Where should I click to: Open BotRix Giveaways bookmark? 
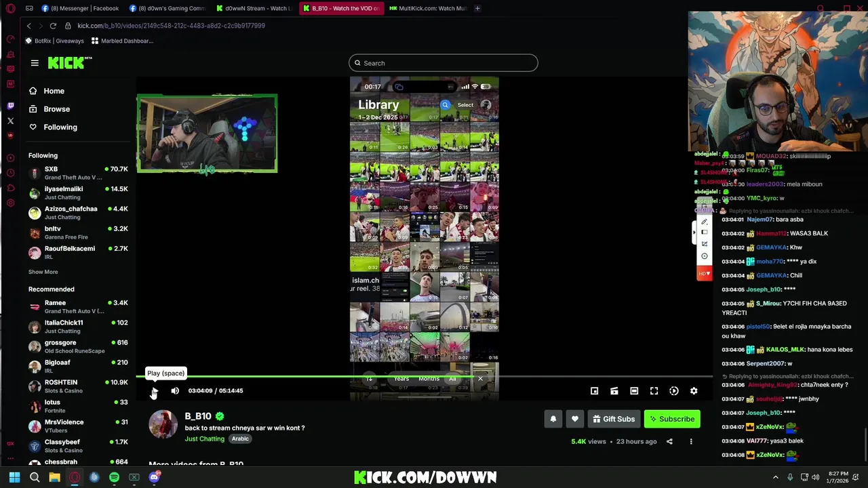click(x=54, y=41)
